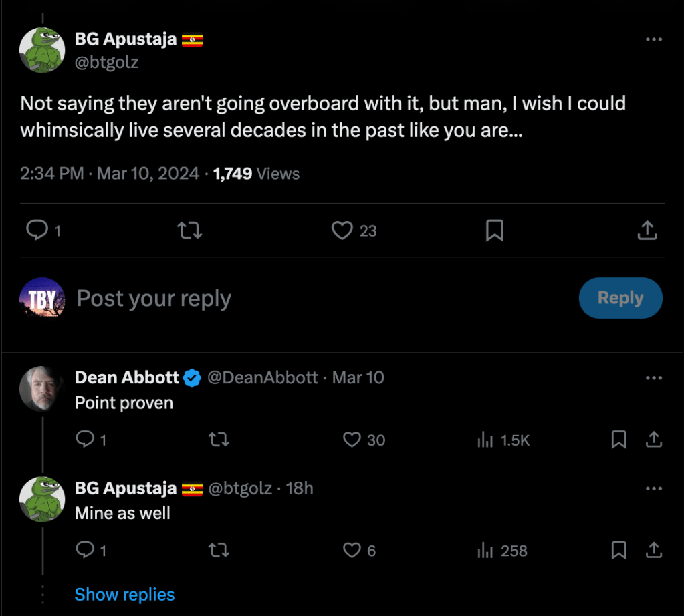Screen dimensions: 684x616
Task: Open more menu on "Mine as well" reply
Action: tap(653, 489)
